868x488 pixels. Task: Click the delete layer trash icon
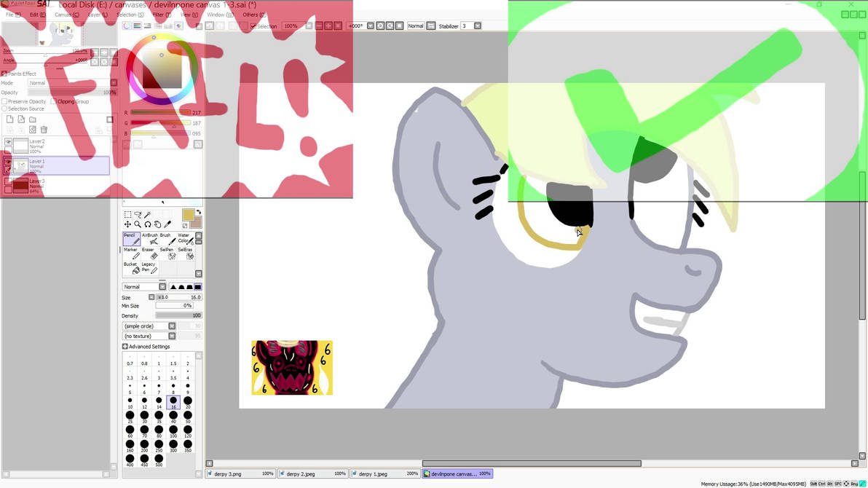click(43, 129)
